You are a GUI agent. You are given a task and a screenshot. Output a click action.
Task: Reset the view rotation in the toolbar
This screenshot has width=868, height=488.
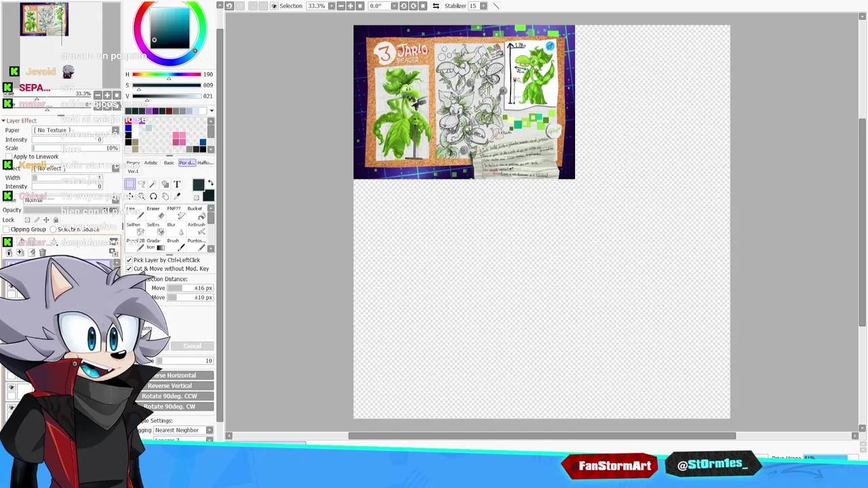[x=423, y=5]
